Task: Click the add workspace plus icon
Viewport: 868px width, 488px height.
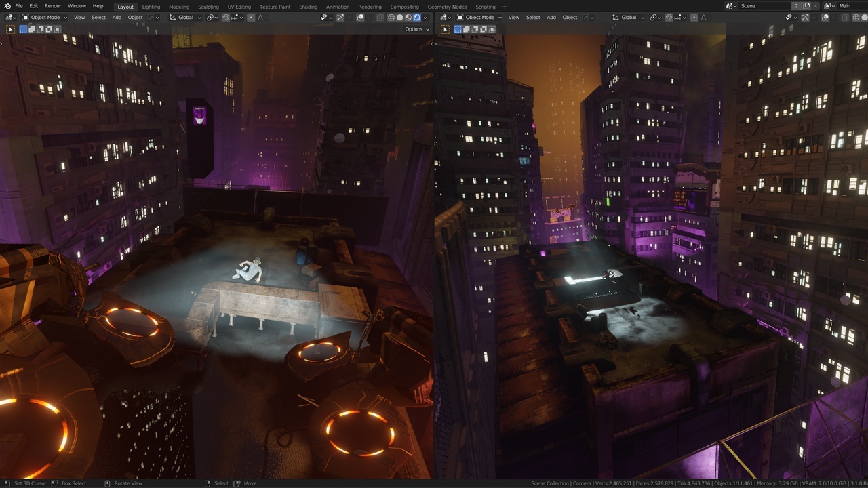Action: click(x=504, y=7)
